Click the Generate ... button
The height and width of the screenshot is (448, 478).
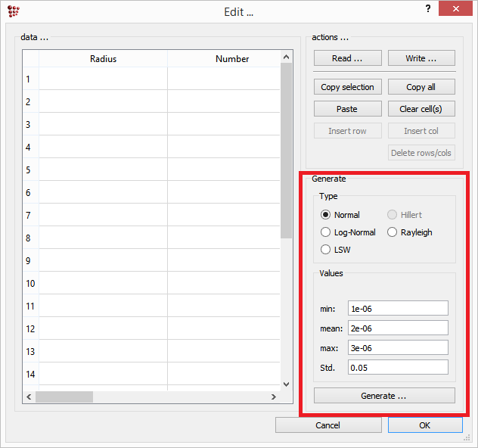coord(384,396)
